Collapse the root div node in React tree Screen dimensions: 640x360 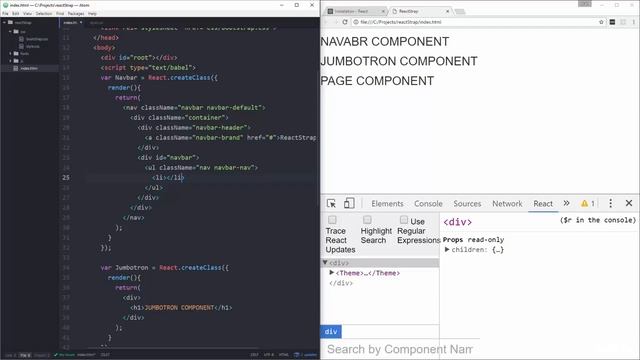click(325, 262)
